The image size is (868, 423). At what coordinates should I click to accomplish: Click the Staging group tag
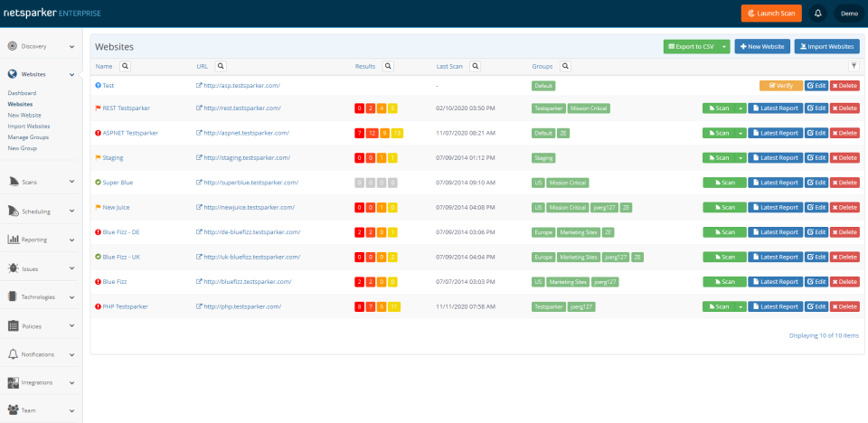point(543,158)
